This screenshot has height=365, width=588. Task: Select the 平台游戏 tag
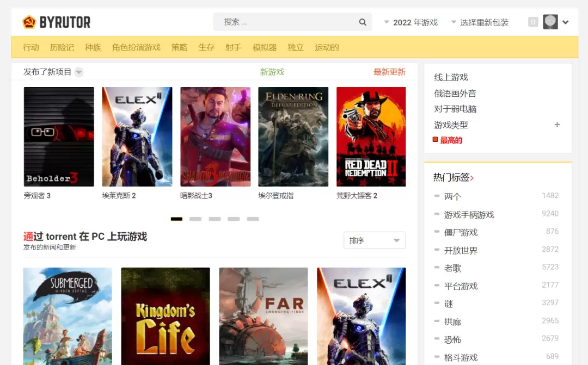[461, 286]
